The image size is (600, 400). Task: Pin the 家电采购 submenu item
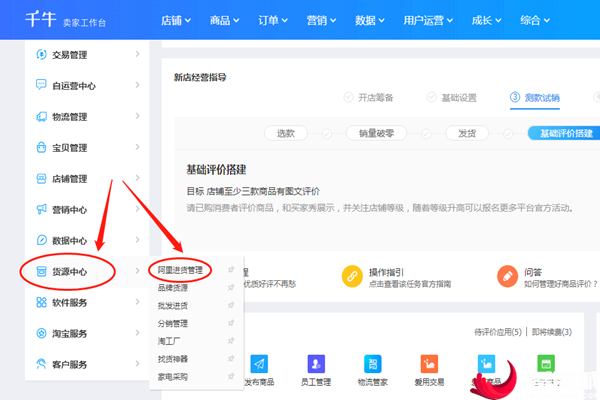click(231, 377)
